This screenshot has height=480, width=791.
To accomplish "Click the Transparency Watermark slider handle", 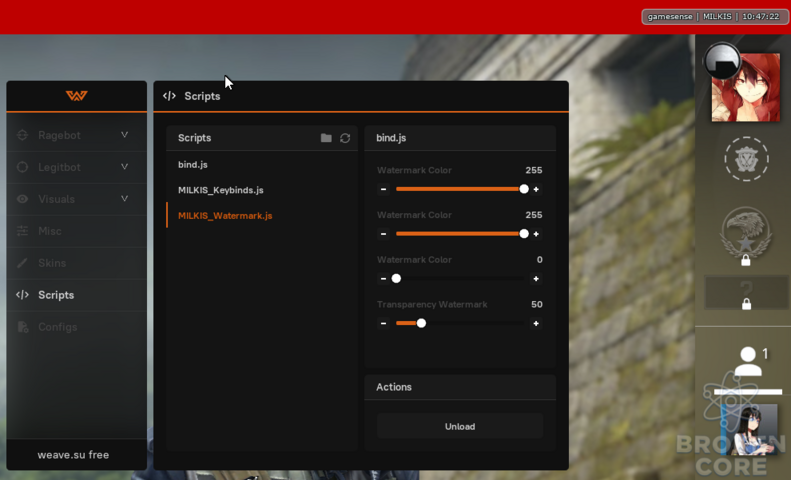I will coord(421,323).
